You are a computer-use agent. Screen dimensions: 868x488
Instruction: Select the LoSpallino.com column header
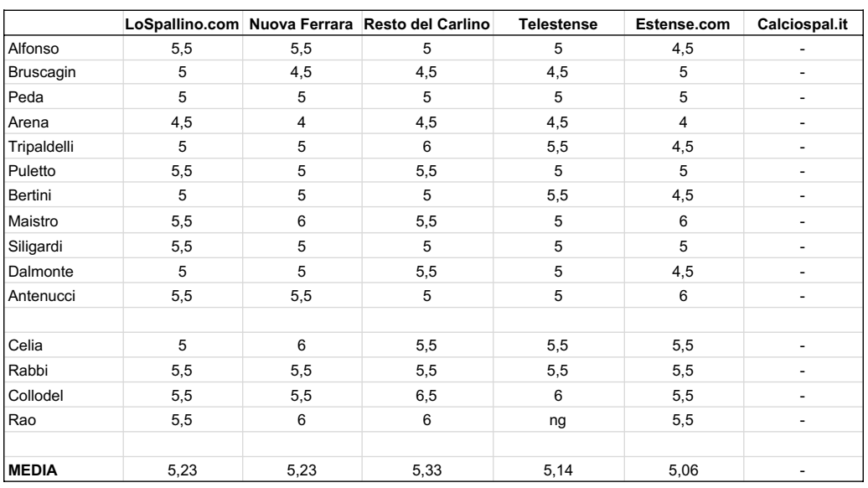click(182, 24)
